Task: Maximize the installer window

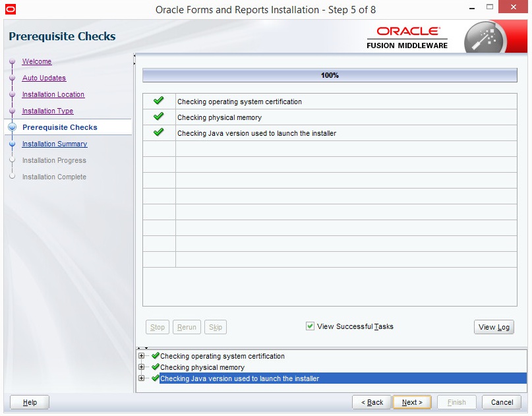Action: (490, 7)
